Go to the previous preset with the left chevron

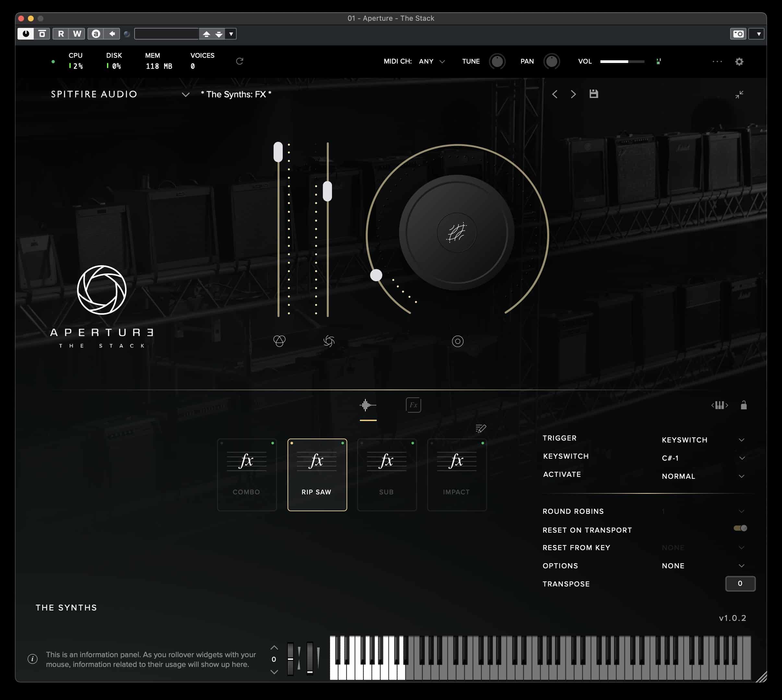pyautogui.click(x=554, y=94)
